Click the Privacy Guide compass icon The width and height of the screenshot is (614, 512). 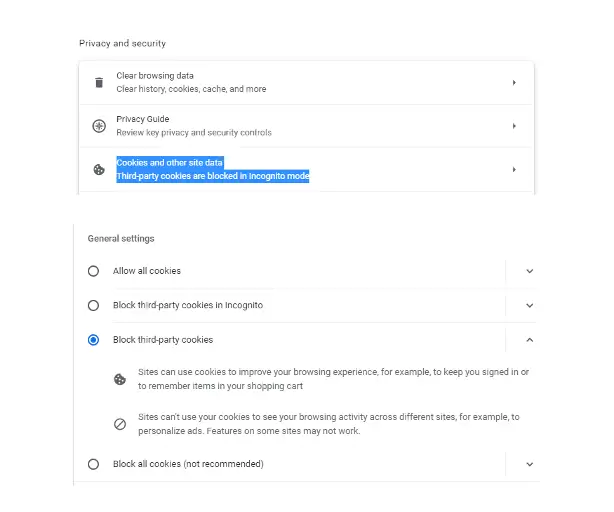tap(99, 126)
